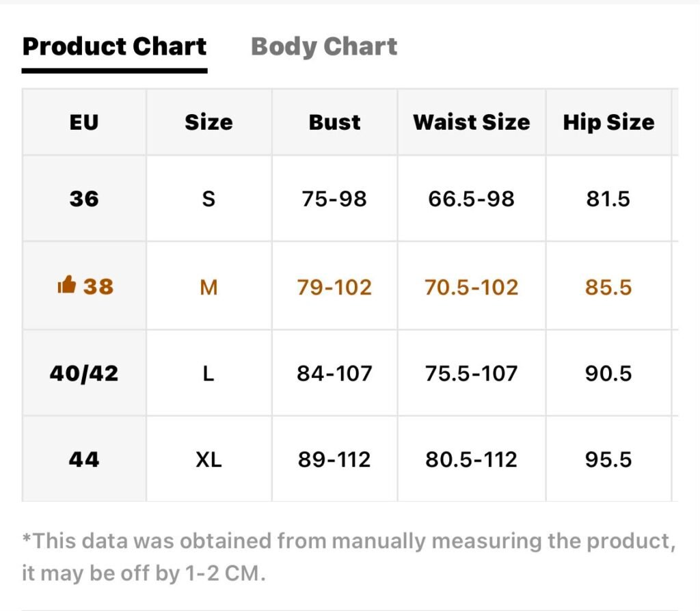Select the EU 36 row label
Viewport: 700px width, 611px height.
(x=84, y=199)
